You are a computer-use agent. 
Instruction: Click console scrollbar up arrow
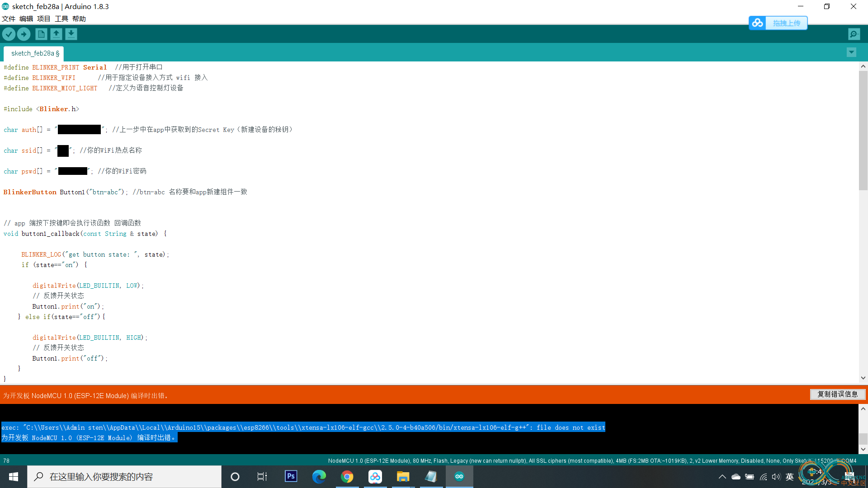pos(863,408)
